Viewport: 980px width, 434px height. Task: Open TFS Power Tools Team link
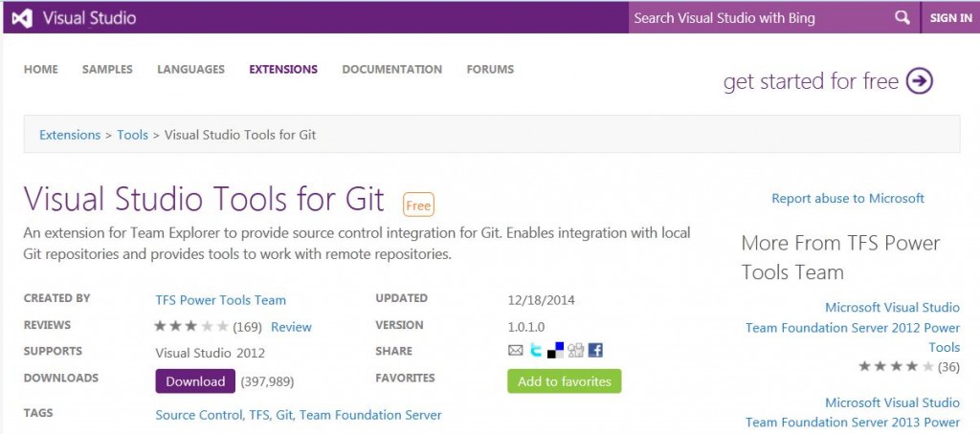click(221, 300)
